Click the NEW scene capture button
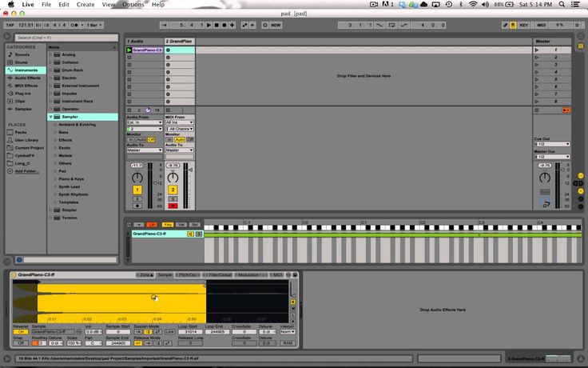 pos(276,25)
